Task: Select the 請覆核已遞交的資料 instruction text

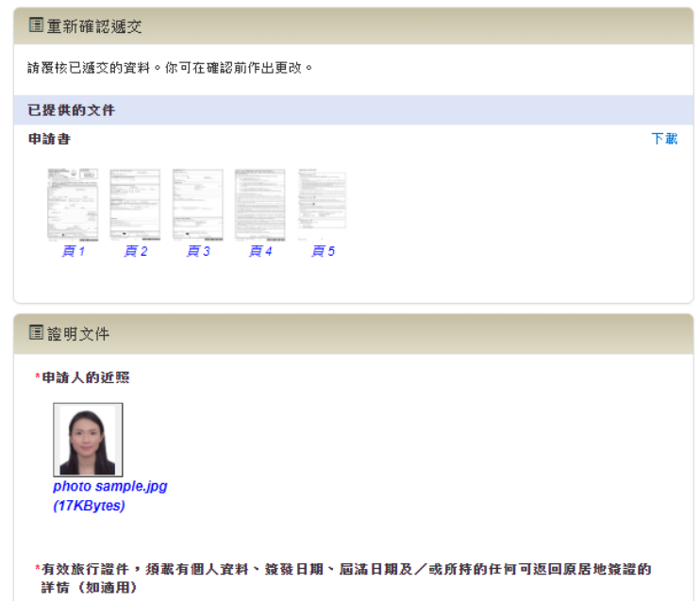Action: tap(170, 68)
